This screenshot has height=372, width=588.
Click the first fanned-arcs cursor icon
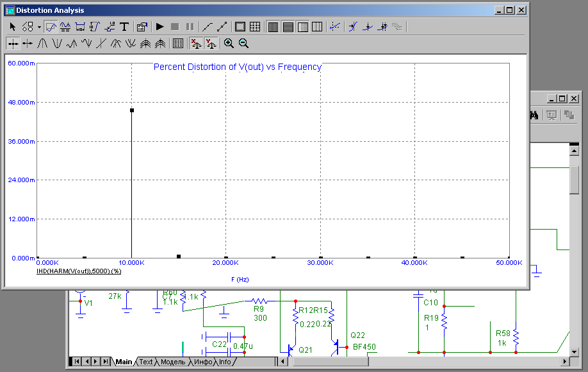coord(145,44)
